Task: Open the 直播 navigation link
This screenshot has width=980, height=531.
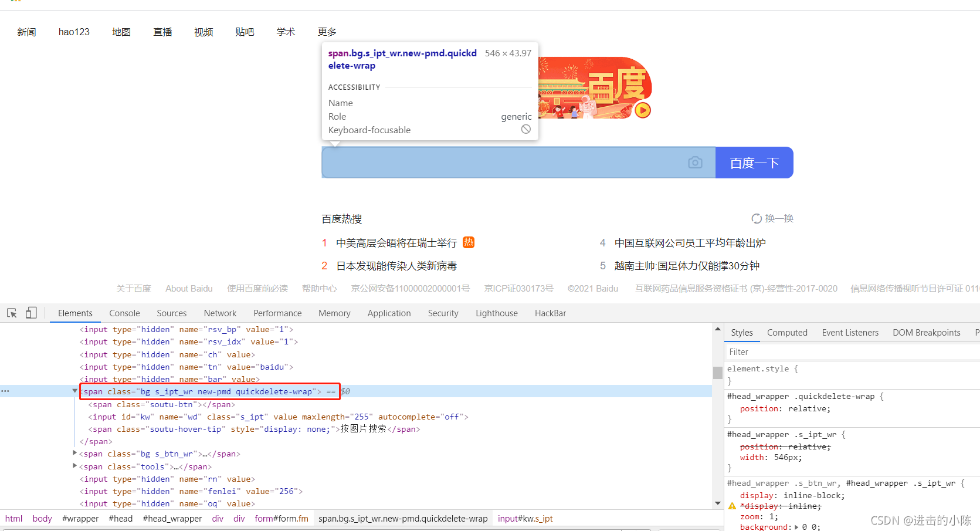Action: point(162,32)
